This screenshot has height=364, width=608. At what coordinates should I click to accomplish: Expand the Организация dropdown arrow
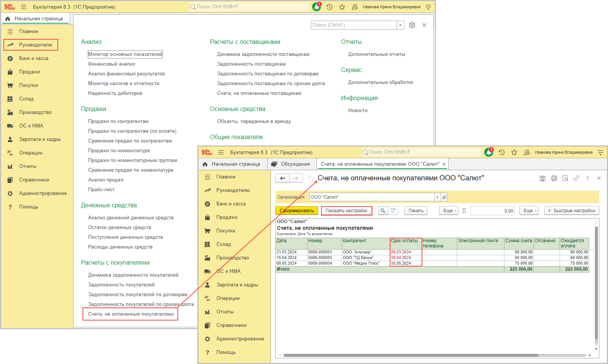click(x=437, y=197)
